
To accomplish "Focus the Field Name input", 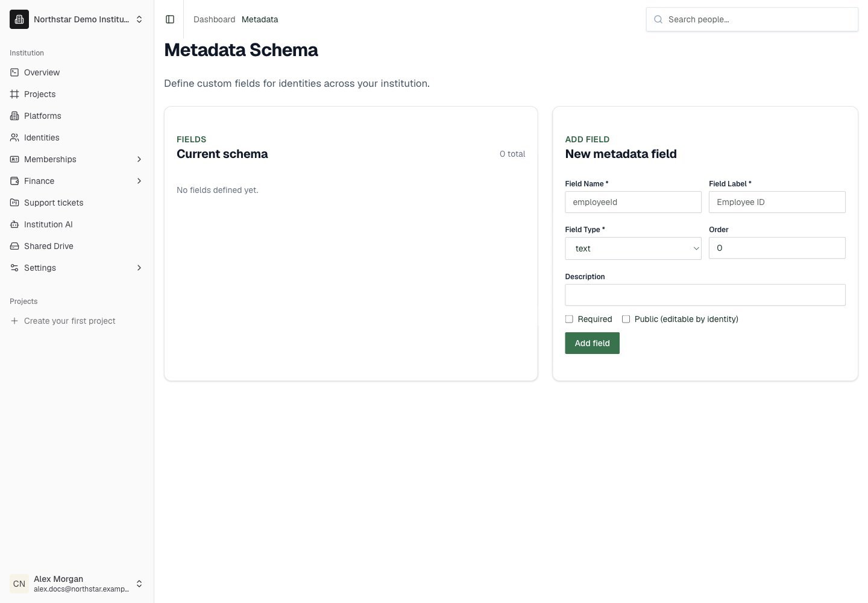I will coord(633,202).
